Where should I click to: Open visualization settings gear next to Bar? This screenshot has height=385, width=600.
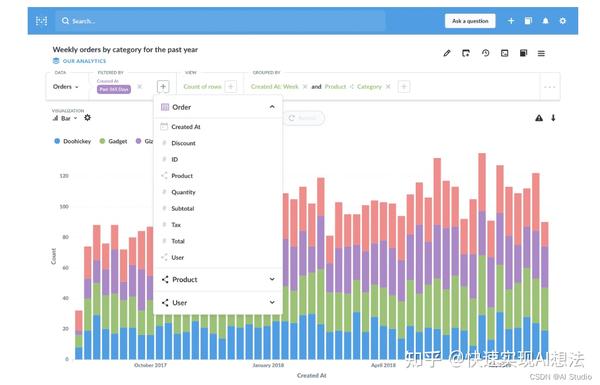pos(87,117)
